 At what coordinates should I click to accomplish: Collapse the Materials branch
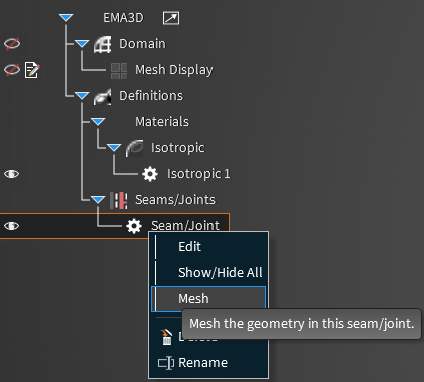98,122
